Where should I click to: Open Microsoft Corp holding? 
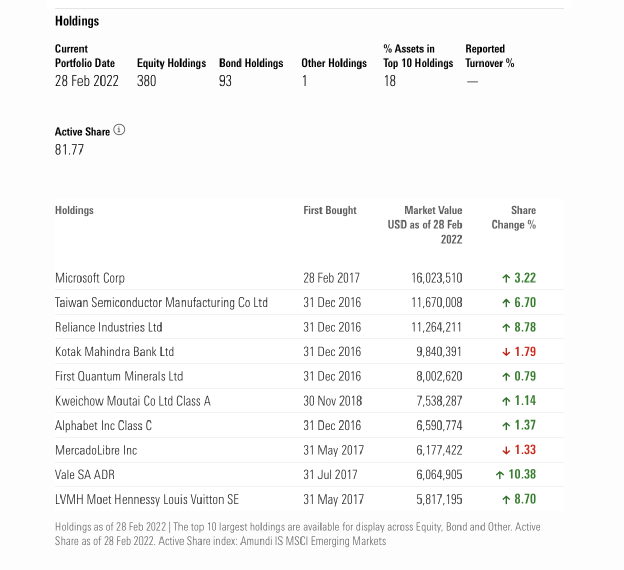90,278
